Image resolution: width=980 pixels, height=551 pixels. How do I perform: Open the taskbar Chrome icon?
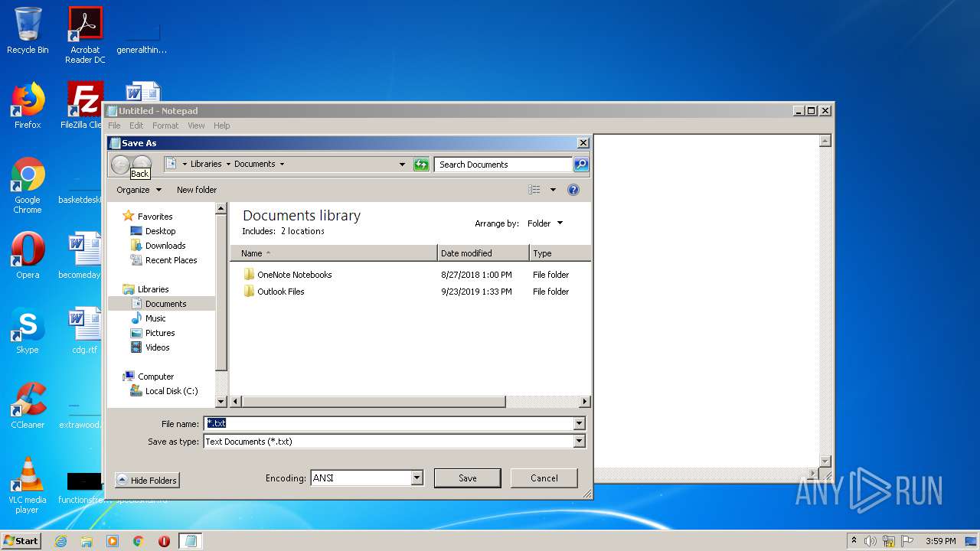[139, 541]
